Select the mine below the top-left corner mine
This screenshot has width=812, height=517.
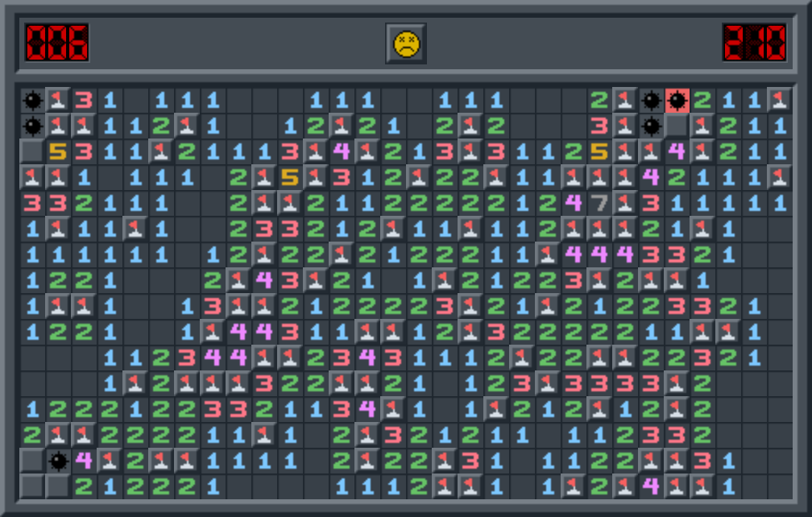(x=32, y=126)
